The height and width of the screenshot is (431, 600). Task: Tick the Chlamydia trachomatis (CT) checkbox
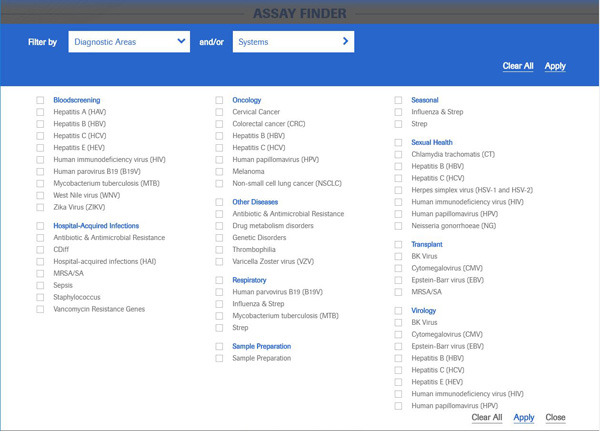[x=399, y=154]
